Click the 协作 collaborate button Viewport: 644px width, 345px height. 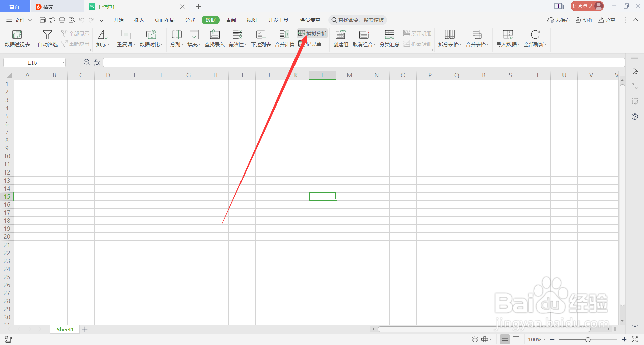coord(585,20)
